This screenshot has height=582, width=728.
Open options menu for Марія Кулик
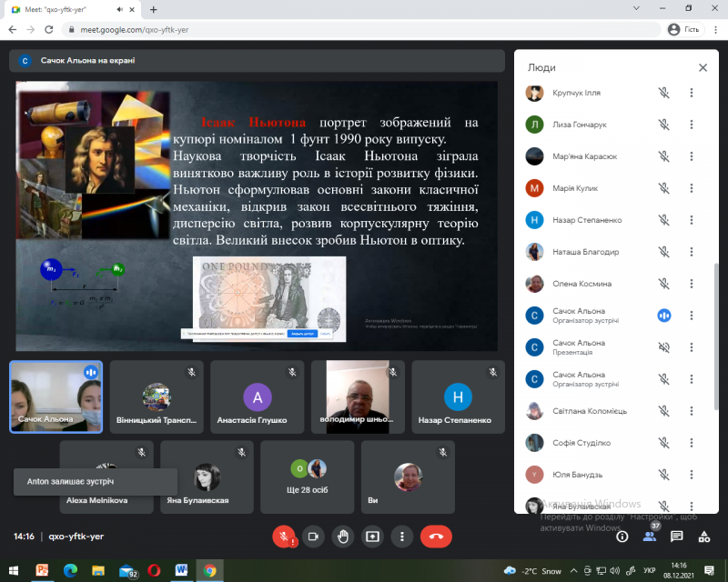pos(692,188)
